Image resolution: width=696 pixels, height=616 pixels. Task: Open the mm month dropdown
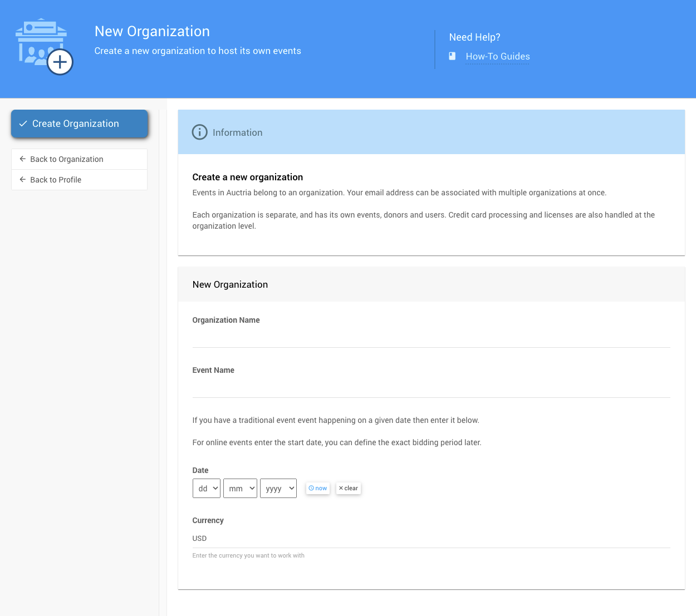240,489
